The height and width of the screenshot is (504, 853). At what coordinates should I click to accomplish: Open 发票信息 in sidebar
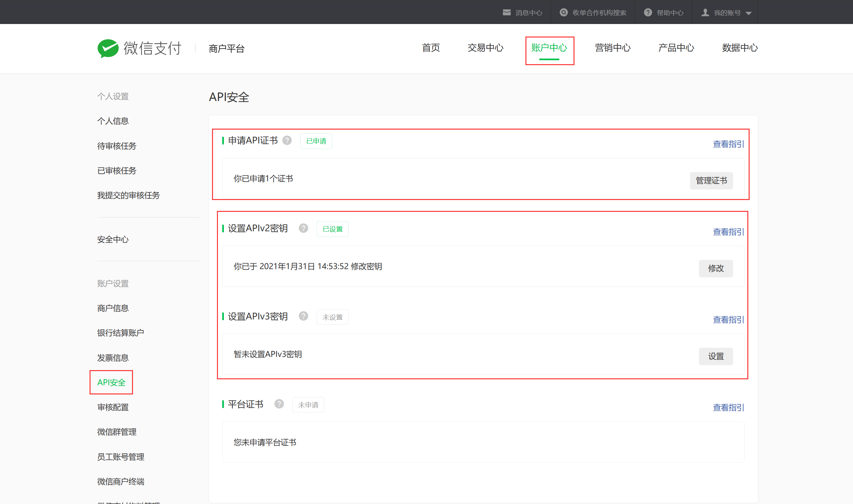point(113,358)
